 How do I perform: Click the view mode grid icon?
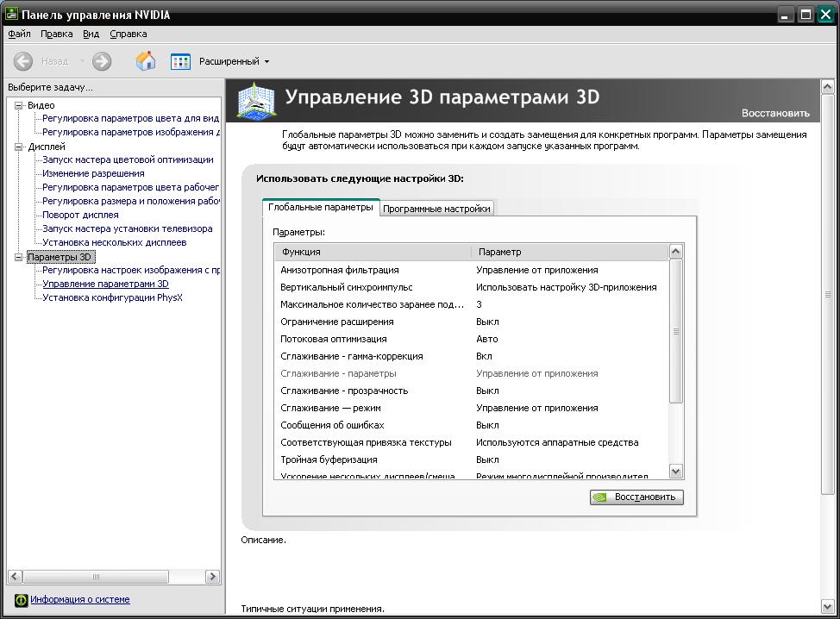click(180, 61)
